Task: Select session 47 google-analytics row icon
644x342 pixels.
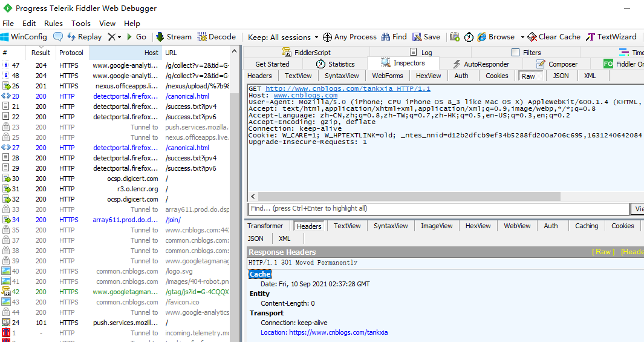Action: tap(6, 65)
